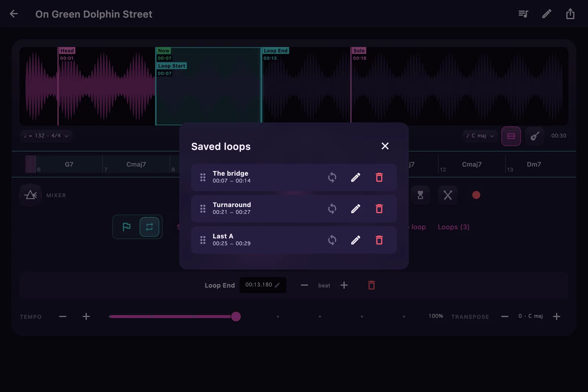Increase tempo with plus button

pos(86,317)
